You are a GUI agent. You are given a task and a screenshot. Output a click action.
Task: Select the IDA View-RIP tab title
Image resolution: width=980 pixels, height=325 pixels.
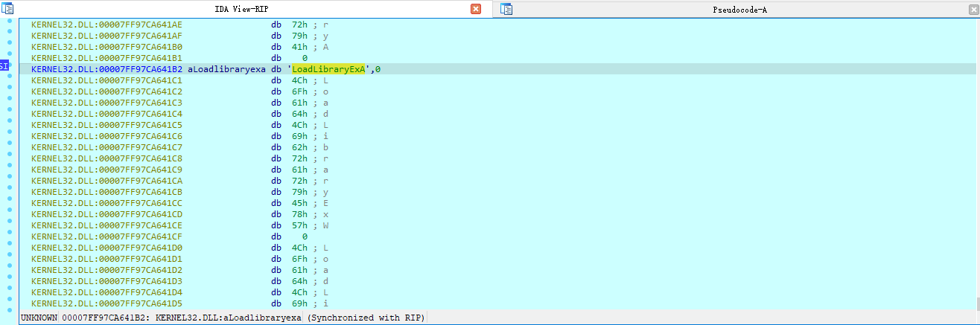(x=242, y=10)
